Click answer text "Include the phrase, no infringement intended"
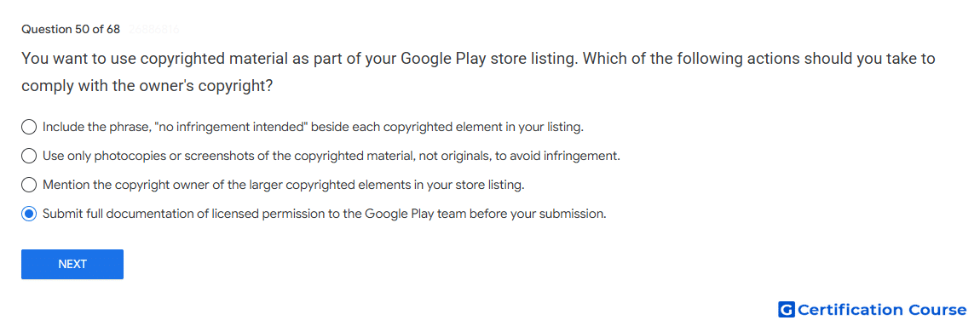The height and width of the screenshot is (326, 980). point(313,128)
